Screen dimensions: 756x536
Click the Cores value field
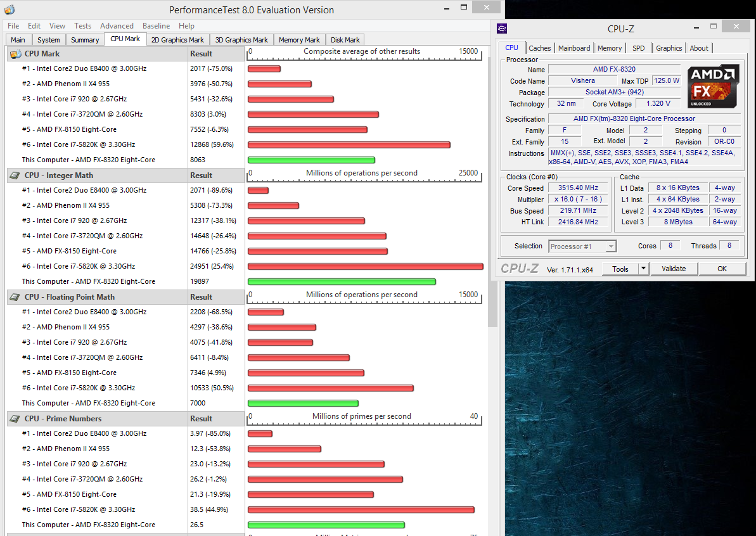click(x=670, y=246)
